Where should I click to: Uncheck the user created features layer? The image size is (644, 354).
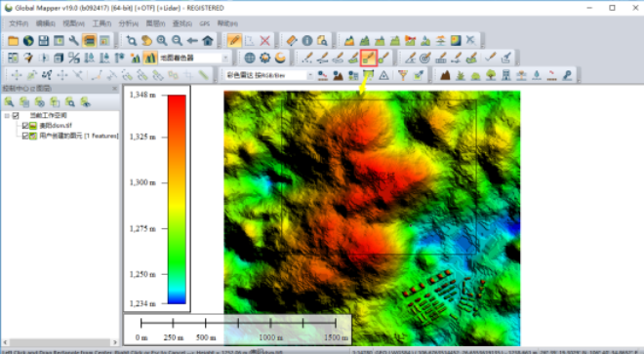(25, 136)
